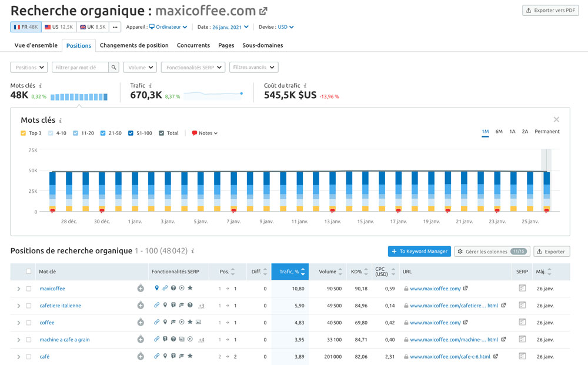View SERP snapshot for café row

pyautogui.click(x=522, y=356)
